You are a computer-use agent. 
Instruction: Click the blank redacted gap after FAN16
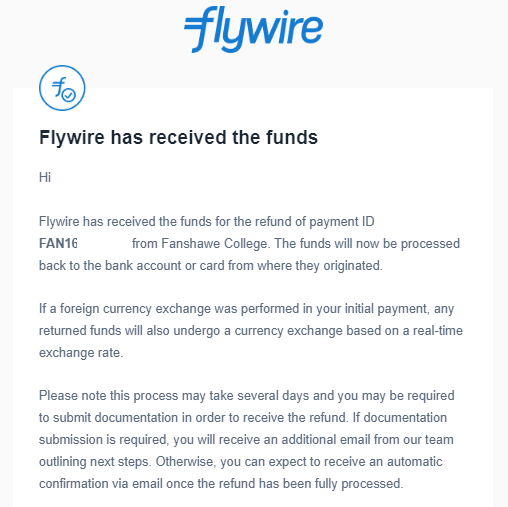104,243
